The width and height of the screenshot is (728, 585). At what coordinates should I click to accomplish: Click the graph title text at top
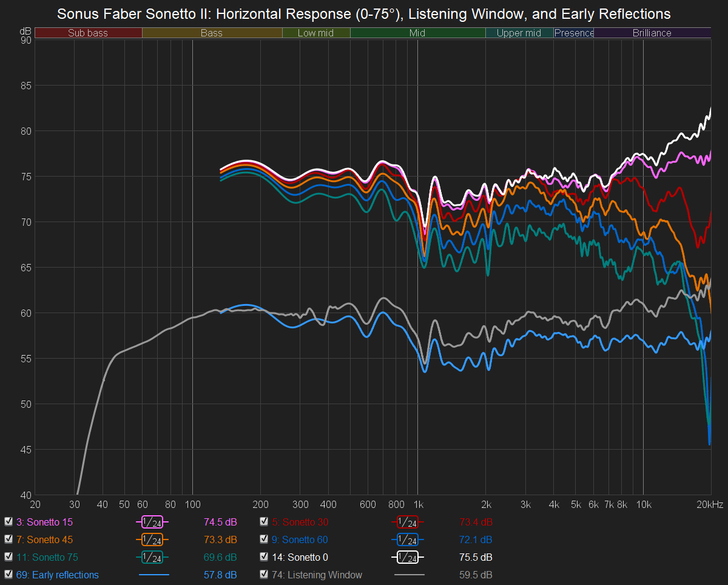pyautogui.click(x=364, y=13)
